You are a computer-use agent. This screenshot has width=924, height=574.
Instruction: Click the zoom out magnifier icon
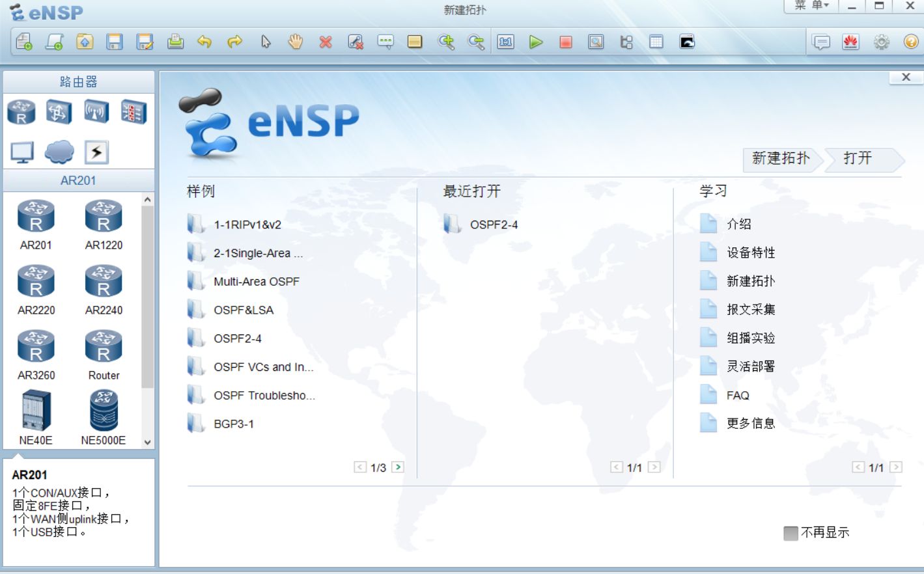click(x=476, y=42)
